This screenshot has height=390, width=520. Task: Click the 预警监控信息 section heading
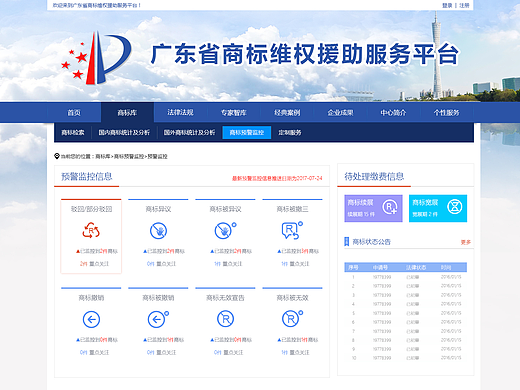pos(87,176)
